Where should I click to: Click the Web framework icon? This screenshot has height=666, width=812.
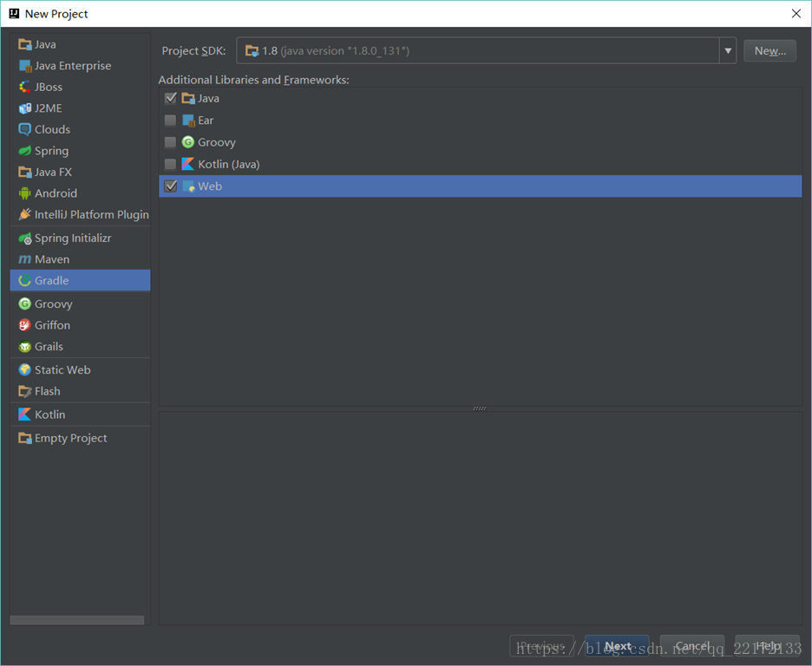[x=188, y=186]
